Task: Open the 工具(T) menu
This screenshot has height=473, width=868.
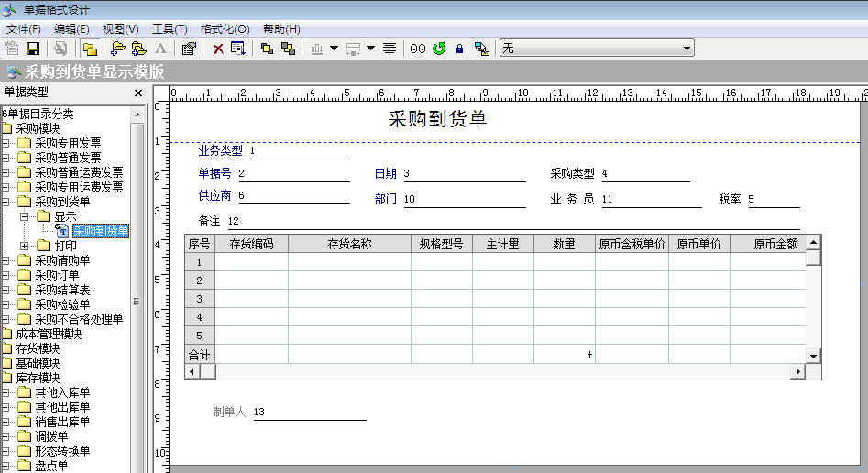Action: tap(170, 29)
